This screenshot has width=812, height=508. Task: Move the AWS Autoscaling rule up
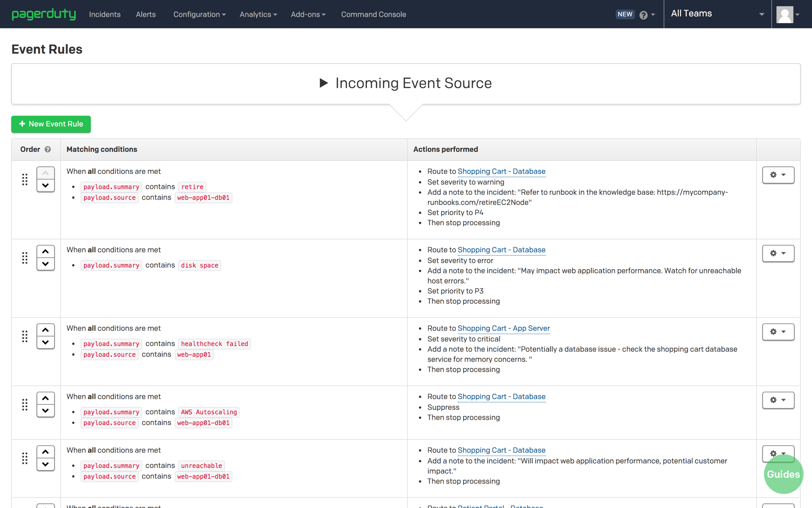(45, 398)
